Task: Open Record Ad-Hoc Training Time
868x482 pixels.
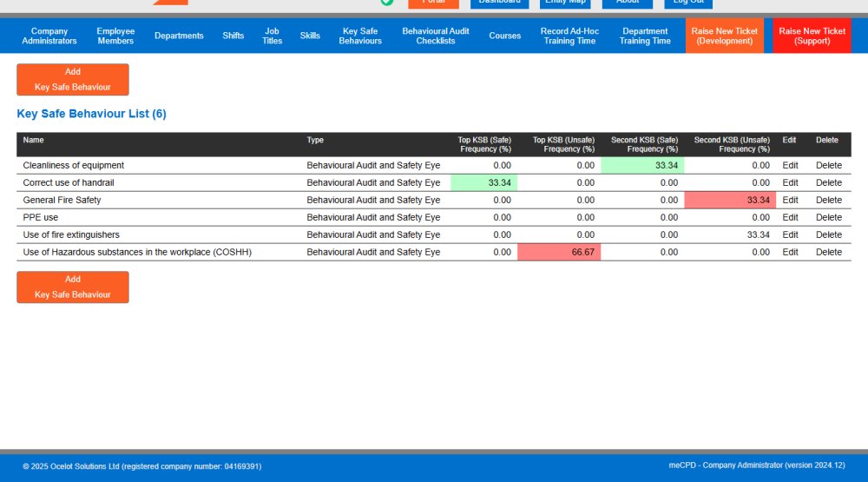Action: point(569,36)
